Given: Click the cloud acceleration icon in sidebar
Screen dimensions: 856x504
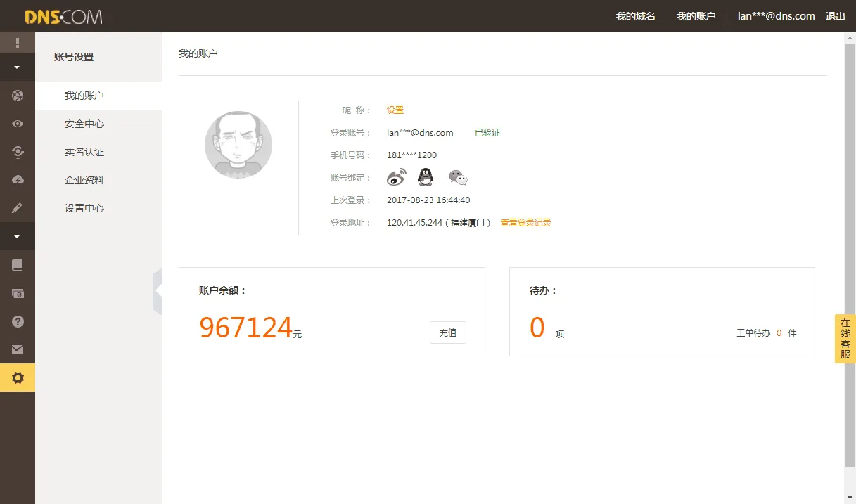Looking at the screenshot, I should coord(18,180).
